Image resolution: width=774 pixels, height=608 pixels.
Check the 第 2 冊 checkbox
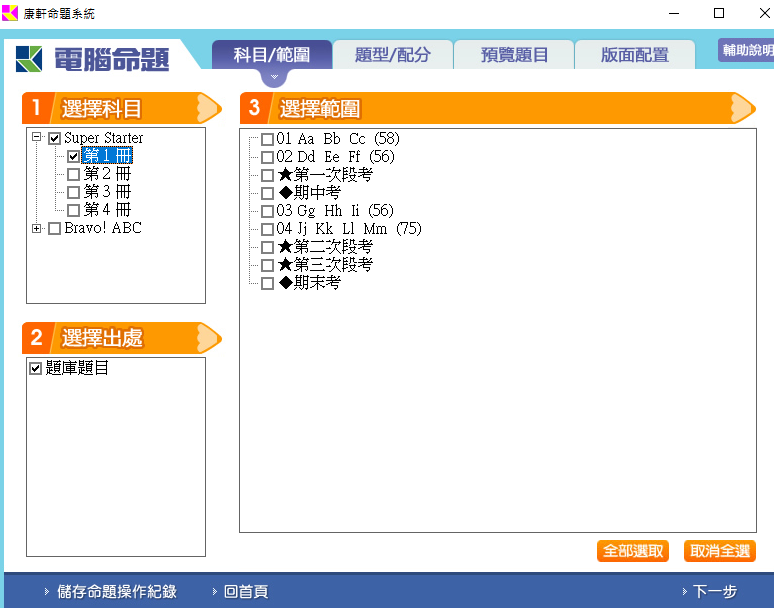(73, 174)
